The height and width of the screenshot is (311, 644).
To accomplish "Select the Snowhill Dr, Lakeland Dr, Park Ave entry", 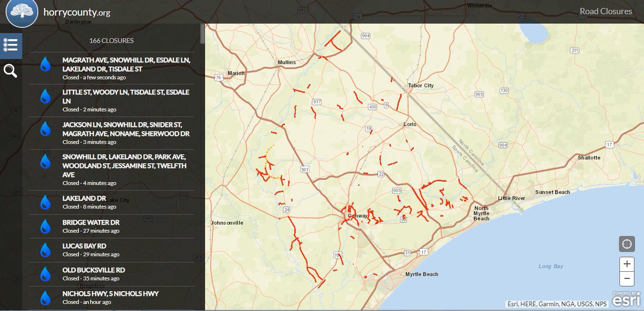I will (x=111, y=169).
